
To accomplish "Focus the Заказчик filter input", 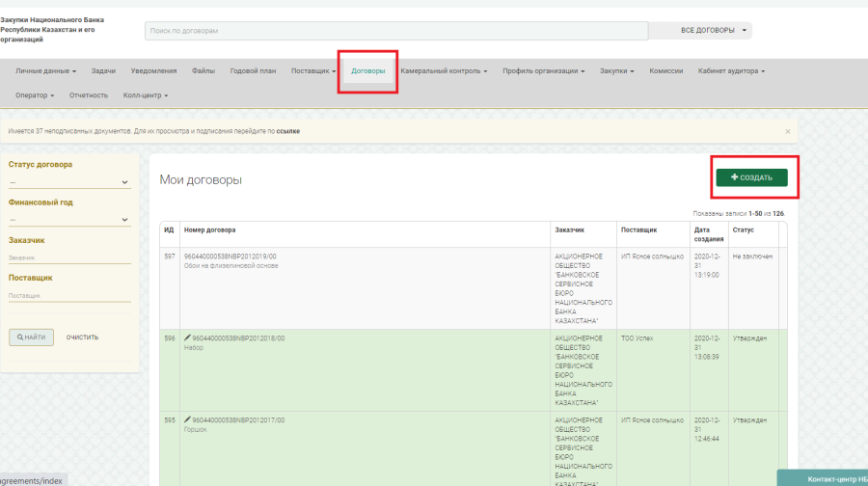I will 69,257.
